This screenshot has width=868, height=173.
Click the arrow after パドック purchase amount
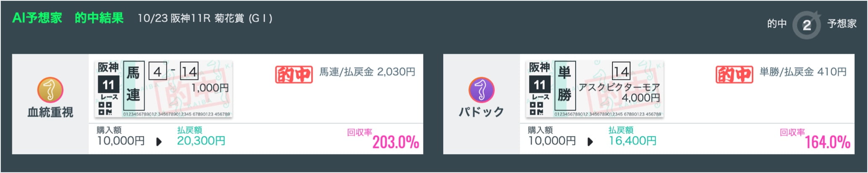(x=590, y=142)
